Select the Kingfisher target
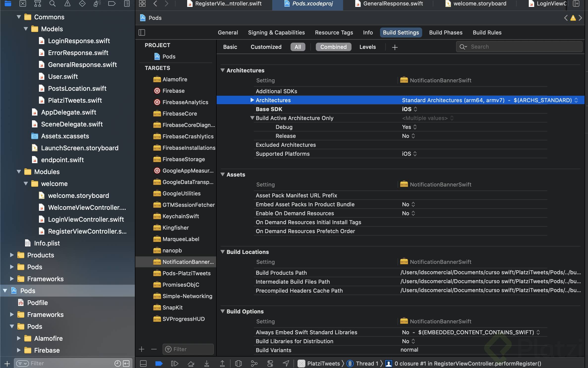The image size is (588, 368). click(x=176, y=228)
